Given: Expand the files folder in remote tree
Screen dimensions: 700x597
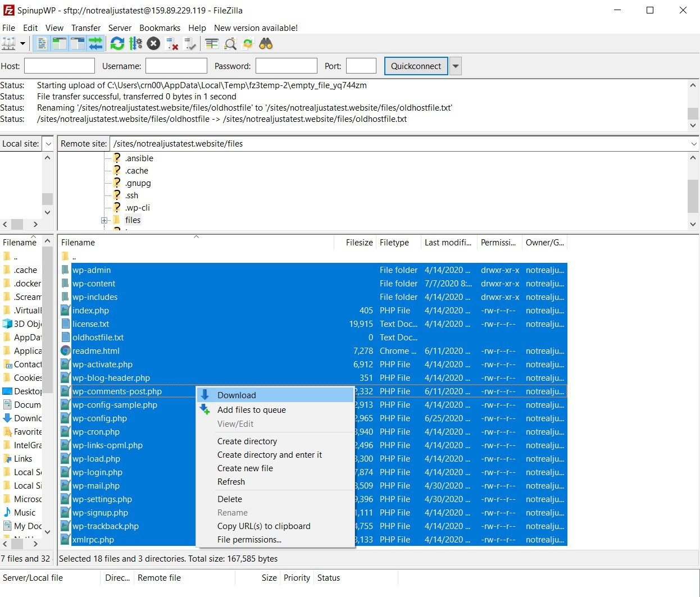Looking at the screenshot, I should (x=104, y=220).
